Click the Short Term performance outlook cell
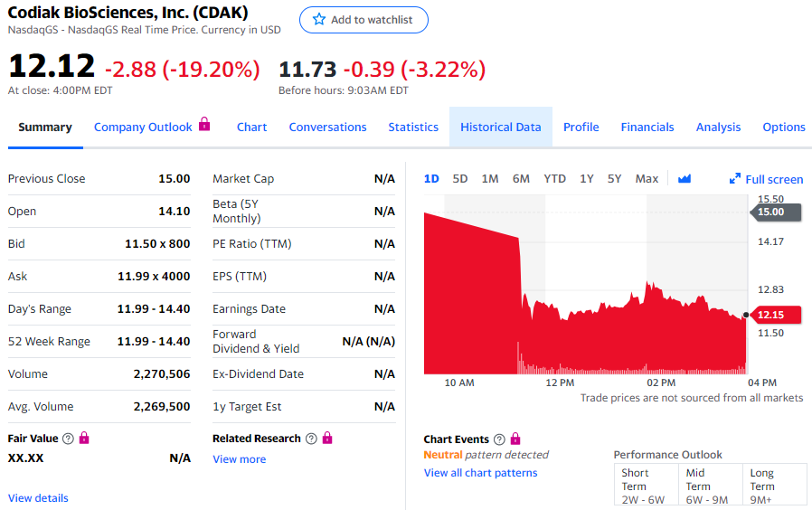The height and width of the screenshot is (510, 812). tap(647, 486)
